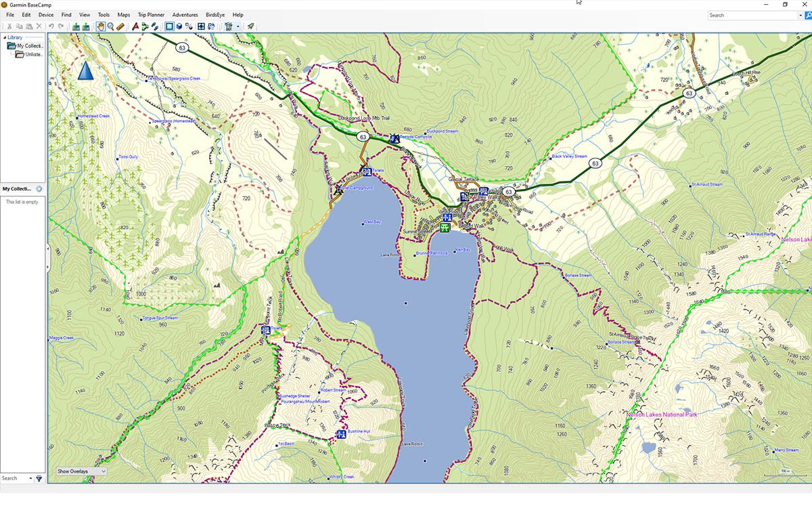Click the Tongue Spur Stream label
This screenshot has height=508, width=812.
pyautogui.click(x=160, y=318)
